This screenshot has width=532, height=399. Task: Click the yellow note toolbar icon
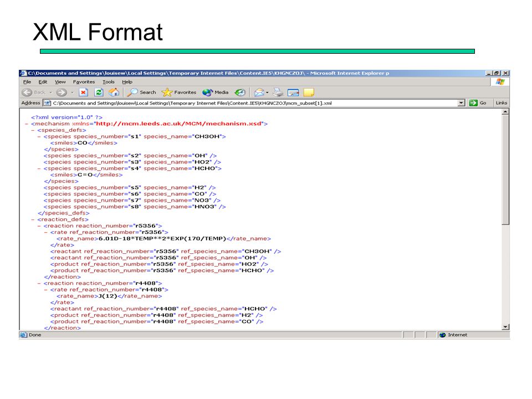309,93
